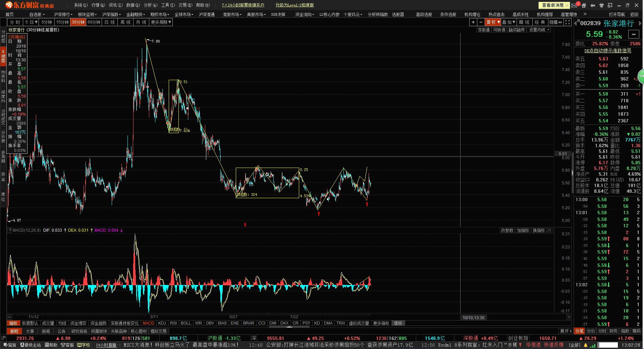This screenshot has width=644, height=349.
Task: Go to previous stock arrow beside 002839
Action: pyautogui.click(x=576, y=23)
